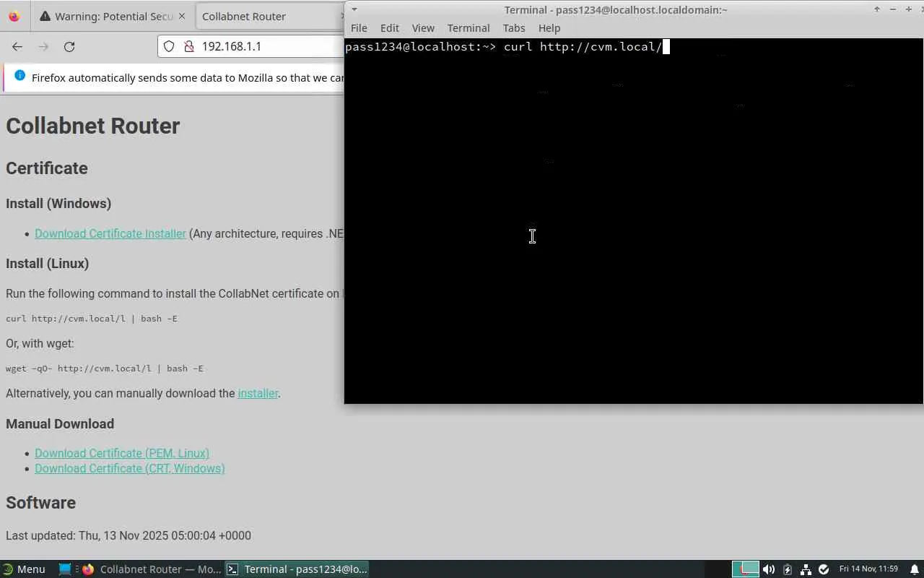Click the blue info icon in notification bar
Screen dimensions: 924x578
[x=19, y=76]
